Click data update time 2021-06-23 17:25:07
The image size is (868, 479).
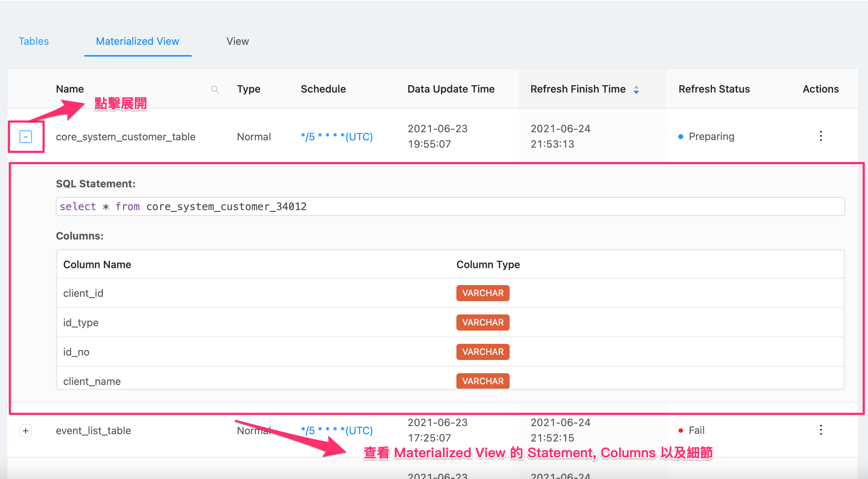point(437,430)
